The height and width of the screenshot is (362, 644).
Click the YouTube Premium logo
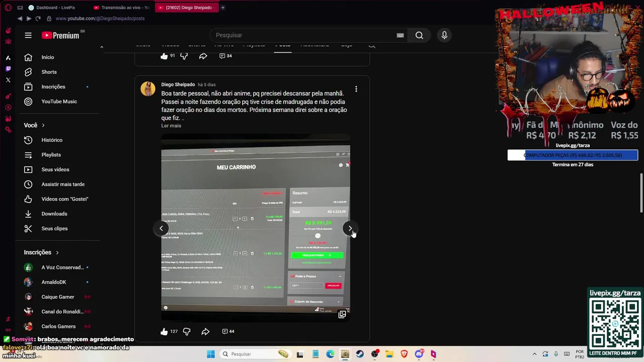tap(60, 35)
